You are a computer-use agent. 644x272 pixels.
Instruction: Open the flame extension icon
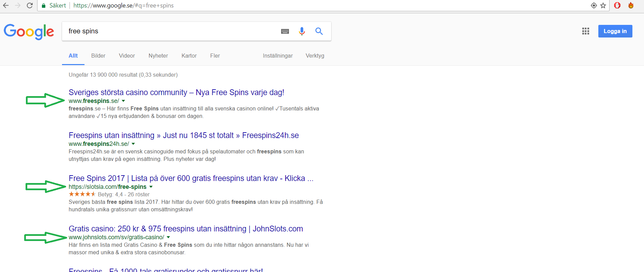[x=631, y=5]
